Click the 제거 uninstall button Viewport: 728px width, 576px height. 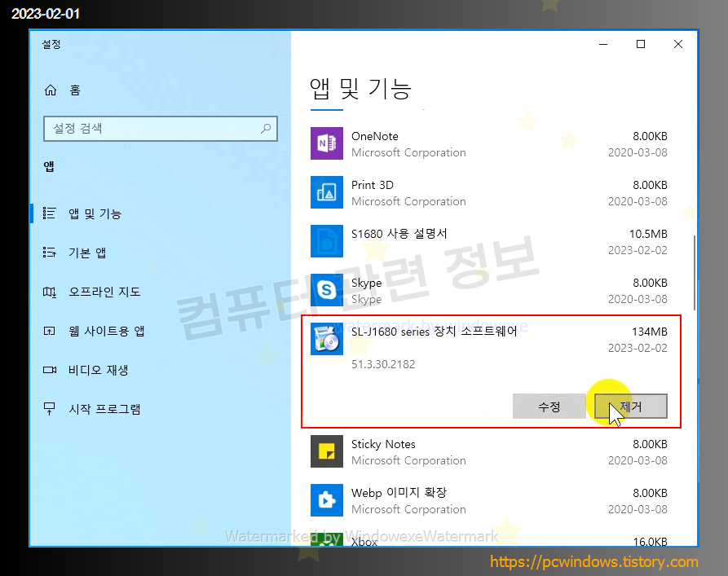point(631,407)
